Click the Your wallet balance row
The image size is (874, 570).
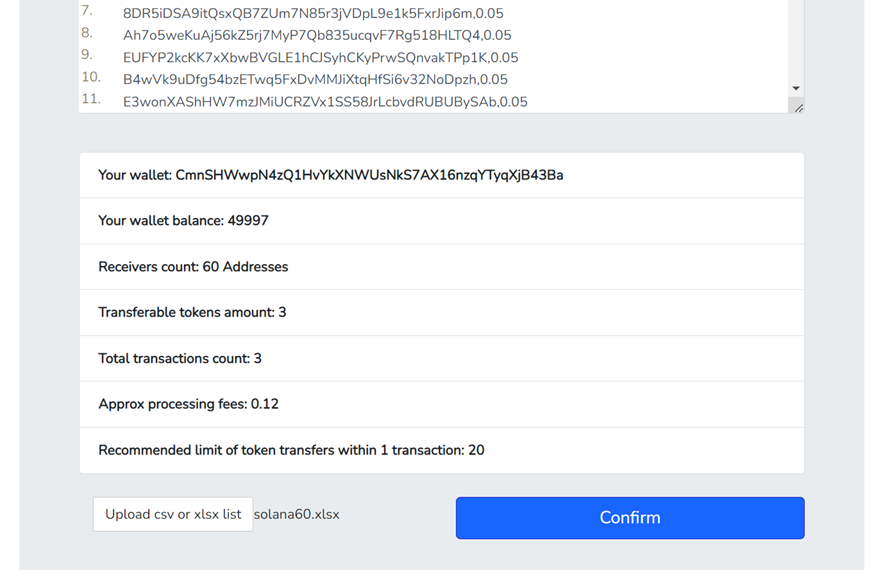coord(441,221)
